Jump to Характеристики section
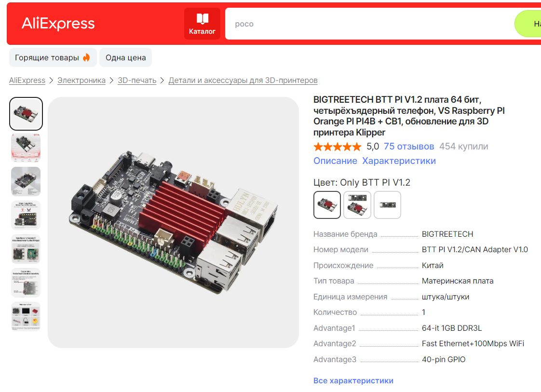 399,161
